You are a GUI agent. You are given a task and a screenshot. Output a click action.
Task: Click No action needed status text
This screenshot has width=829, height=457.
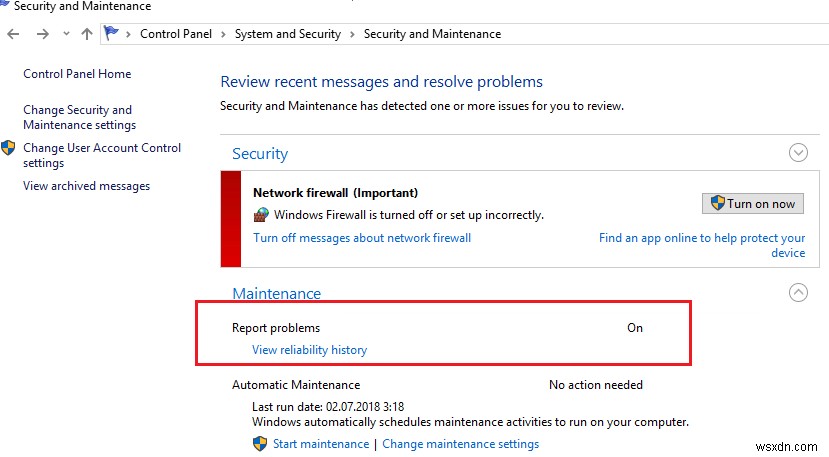pyautogui.click(x=595, y=385)
